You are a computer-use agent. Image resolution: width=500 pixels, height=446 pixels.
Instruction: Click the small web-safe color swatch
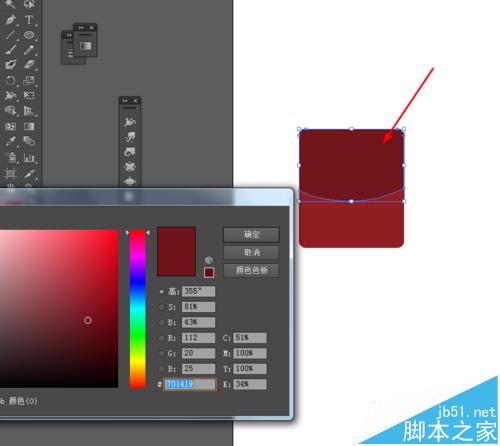(x=209, y=273)
